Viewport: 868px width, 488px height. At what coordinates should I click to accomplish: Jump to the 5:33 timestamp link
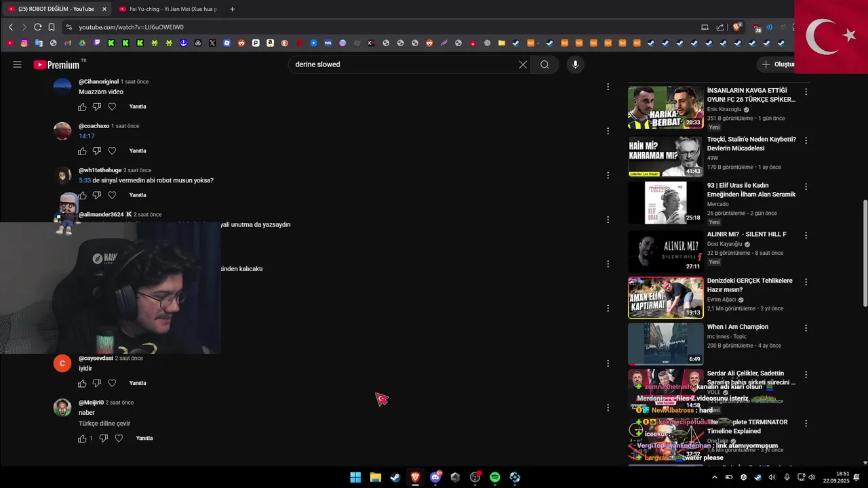click(x=85, y=180)
